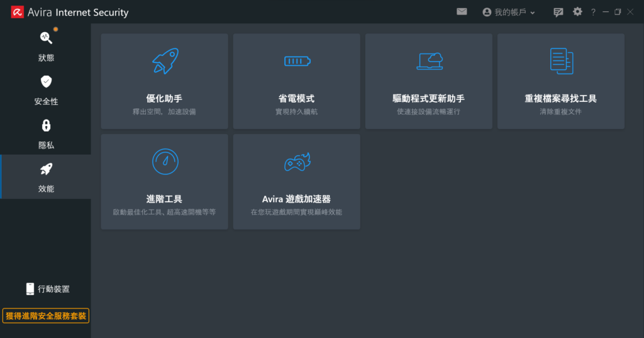Click the laptop cloud icon for 驅動程式更新助手
This screenshot has width=644, height=338.
coord(430,61)
